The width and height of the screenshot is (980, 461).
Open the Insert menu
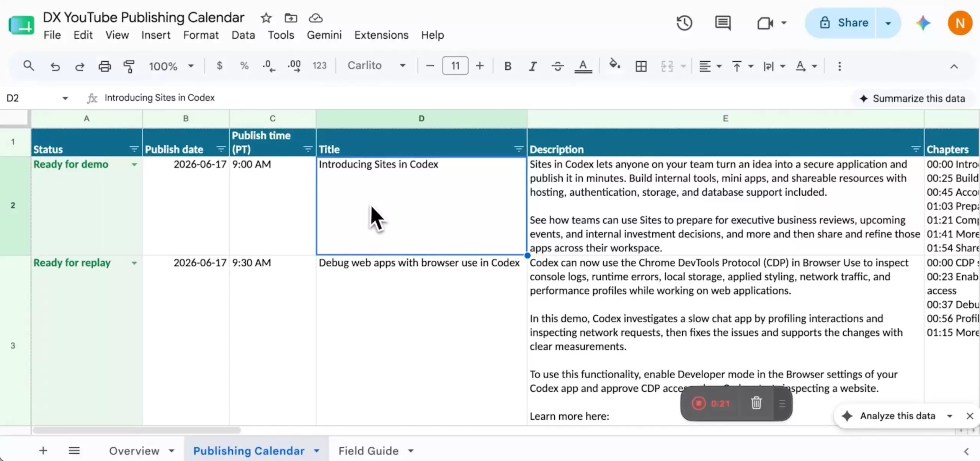coord(156,35)
